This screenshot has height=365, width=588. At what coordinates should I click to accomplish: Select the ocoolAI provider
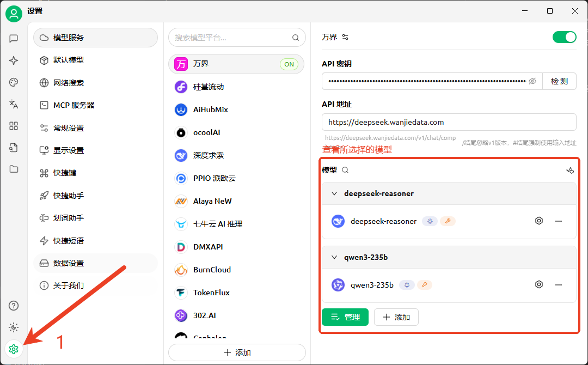coord(236,132)
